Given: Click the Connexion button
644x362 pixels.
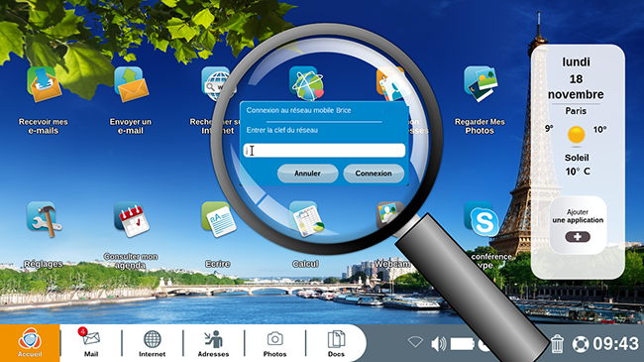Looking at the screenshot, I should coord(374,174).
